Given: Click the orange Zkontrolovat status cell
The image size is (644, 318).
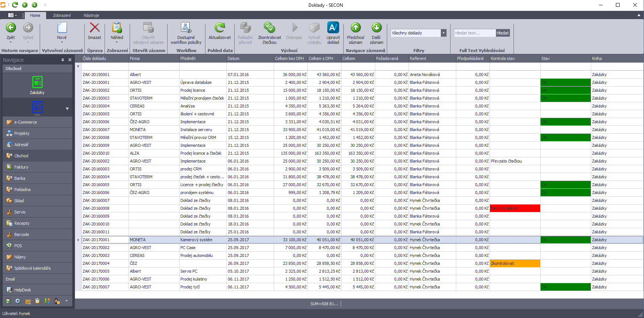Looking at the screenshot, I should (x=515, y=263).
